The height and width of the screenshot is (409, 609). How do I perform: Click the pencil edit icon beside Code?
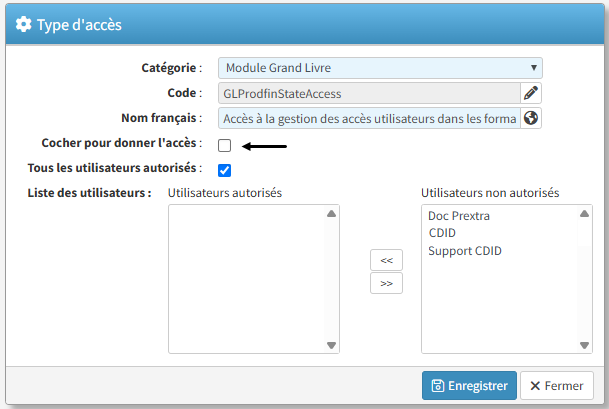[532, 94]
